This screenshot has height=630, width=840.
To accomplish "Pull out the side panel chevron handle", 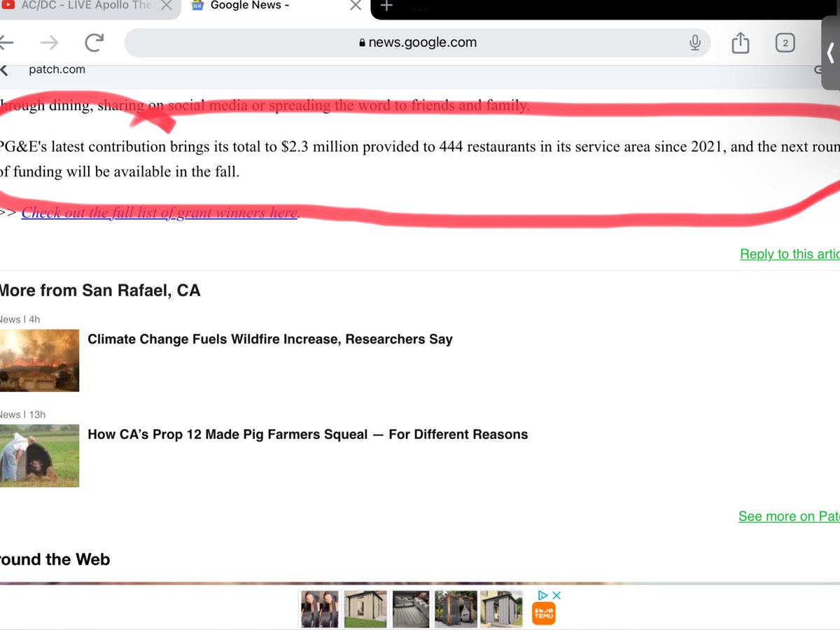I will pos(831,53).
